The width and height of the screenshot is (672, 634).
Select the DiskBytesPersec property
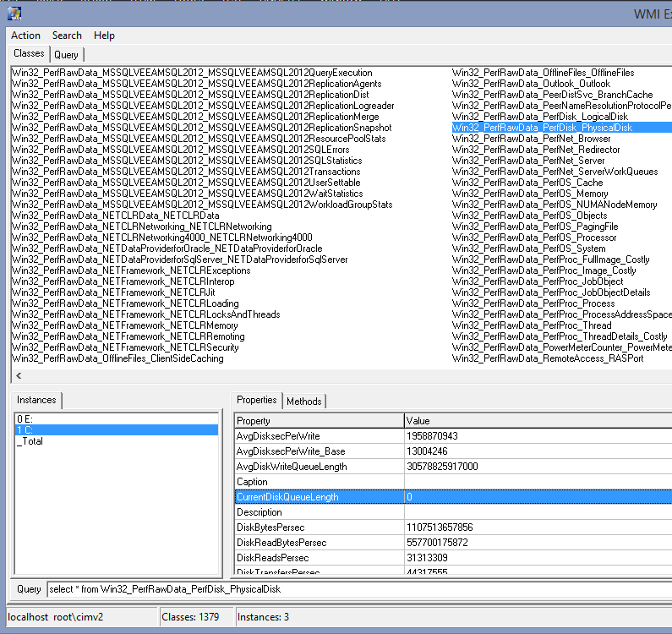click(453, 527)
